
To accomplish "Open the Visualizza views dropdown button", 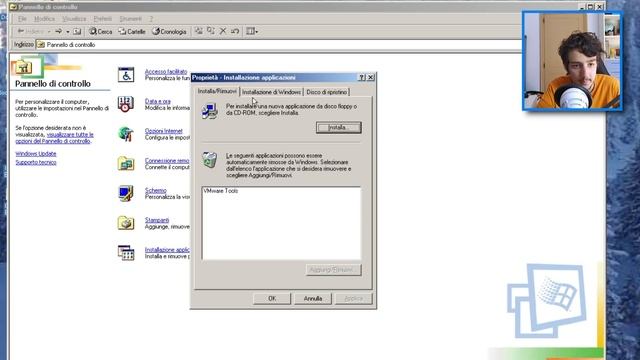I will [252, 31].
